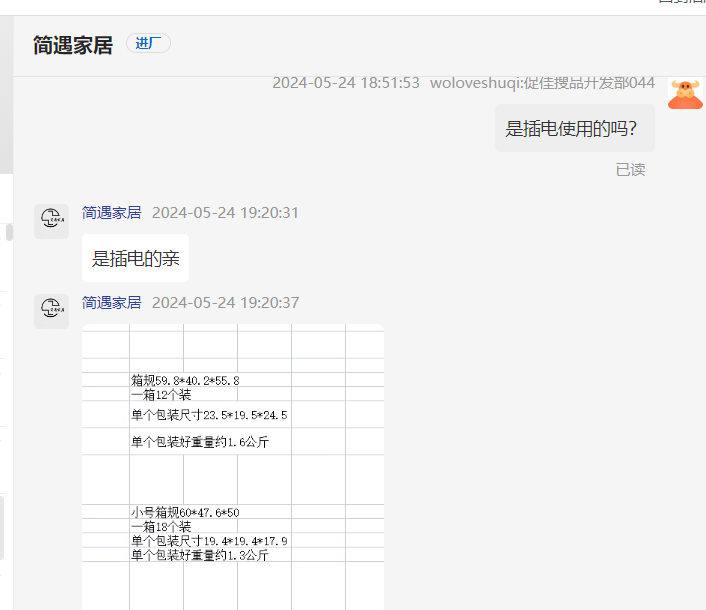
Task: Click the 简遇家居 avatar beside the 19:20:31 message
Action: 51,221
